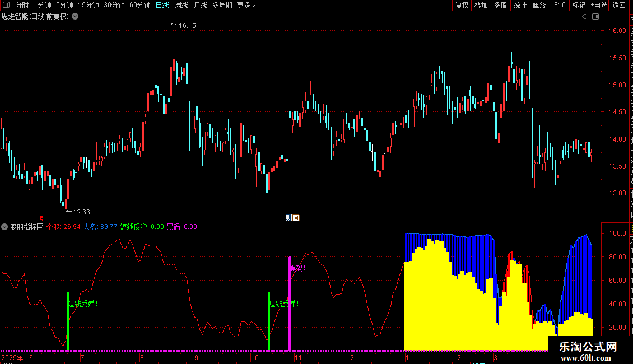Open 股朋指标网 indicator dropdown arrow
Image resolution: width=633 pixels, height=364 pixels.
pyautogui.click(x=4, y=227)
